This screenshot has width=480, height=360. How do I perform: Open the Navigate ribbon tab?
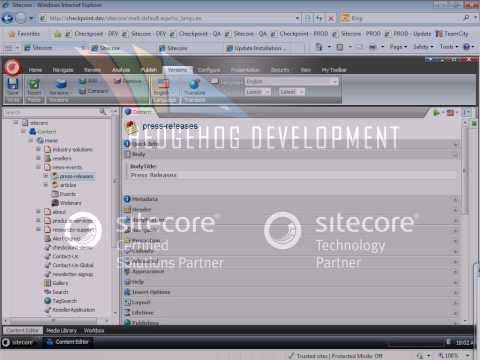(63, 70)
